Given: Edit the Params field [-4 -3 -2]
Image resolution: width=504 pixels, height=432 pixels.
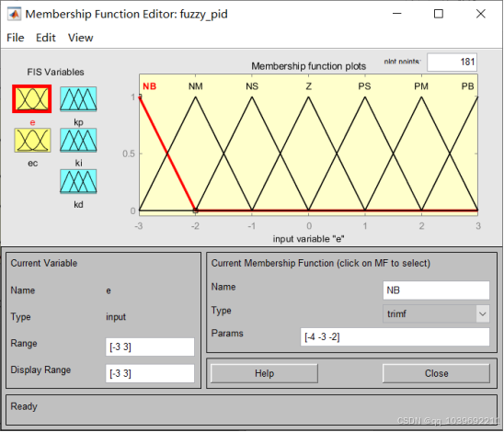Looking at the screenshot, I should [395, 337].
